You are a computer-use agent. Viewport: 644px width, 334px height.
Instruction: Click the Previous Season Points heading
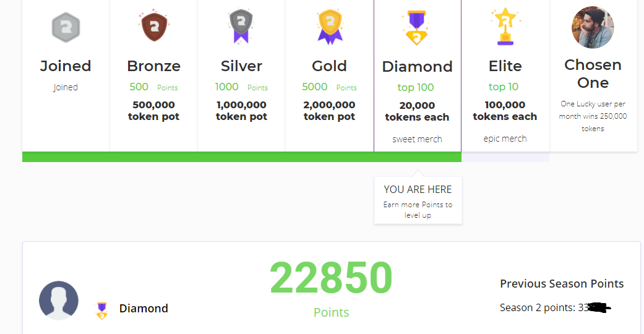tap(562, 284)
